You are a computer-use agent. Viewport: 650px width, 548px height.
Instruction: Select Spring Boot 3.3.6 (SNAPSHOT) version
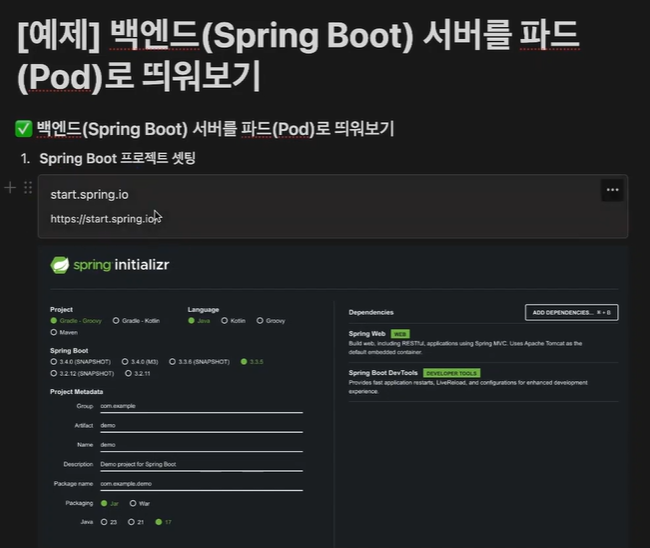199,362
